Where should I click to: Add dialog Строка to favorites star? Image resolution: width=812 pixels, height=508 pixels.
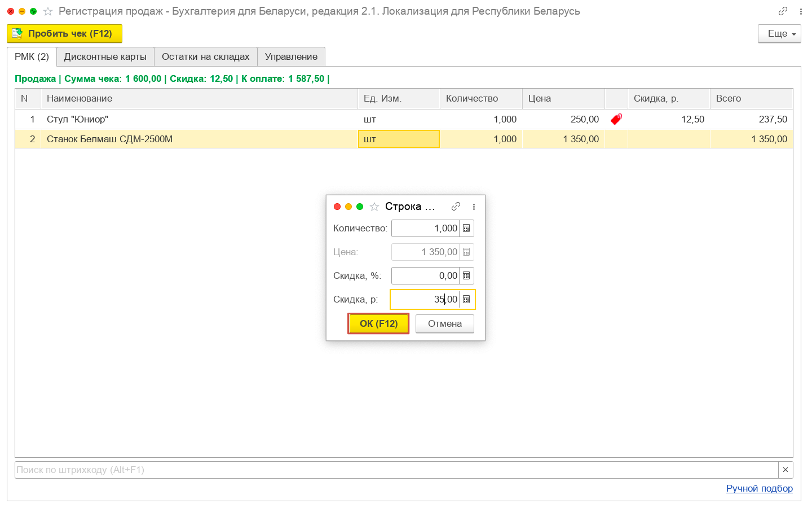(x=374, y=207)
